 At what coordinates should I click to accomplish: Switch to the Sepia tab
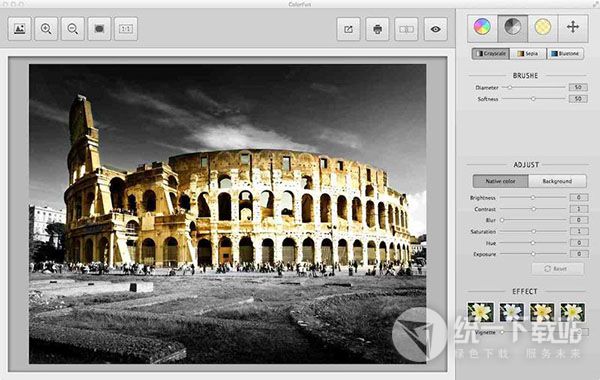point(528,54)
